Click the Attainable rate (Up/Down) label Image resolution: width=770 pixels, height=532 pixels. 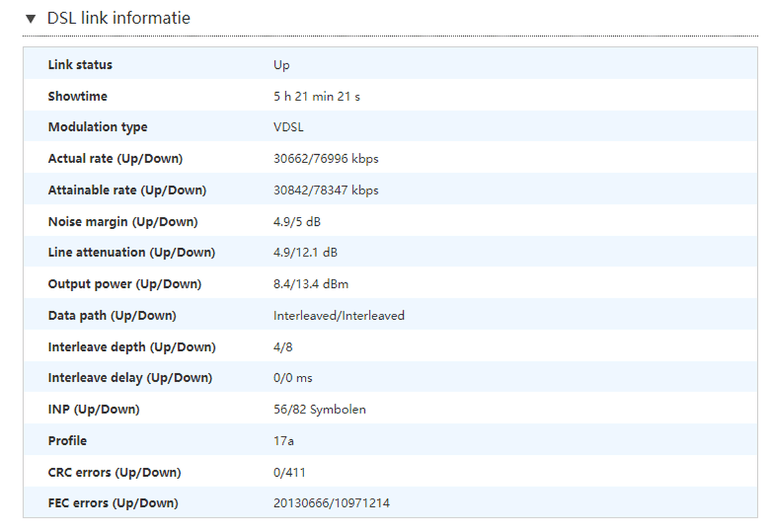point(127,190)
